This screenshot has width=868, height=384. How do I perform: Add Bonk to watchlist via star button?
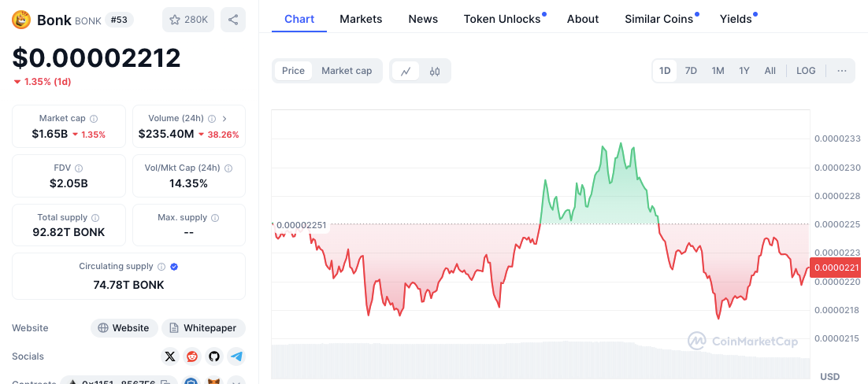(x=187, y=19)
